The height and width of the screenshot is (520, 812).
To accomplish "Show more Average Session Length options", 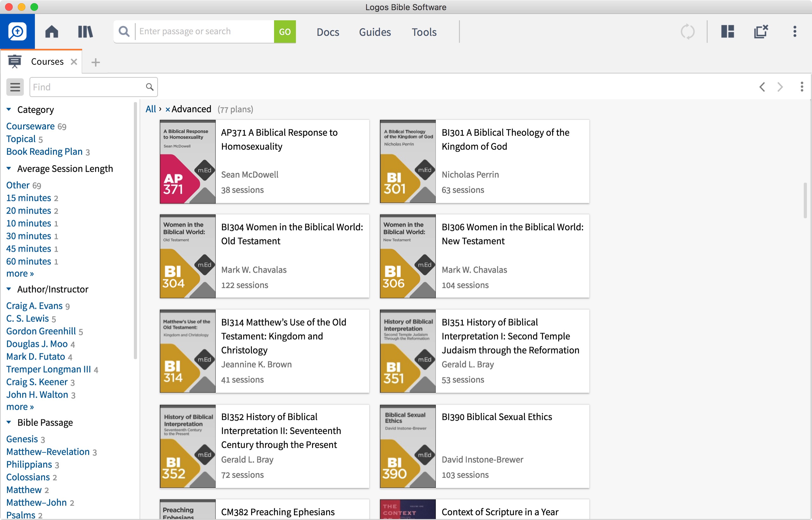I will (x=20, y=274).
